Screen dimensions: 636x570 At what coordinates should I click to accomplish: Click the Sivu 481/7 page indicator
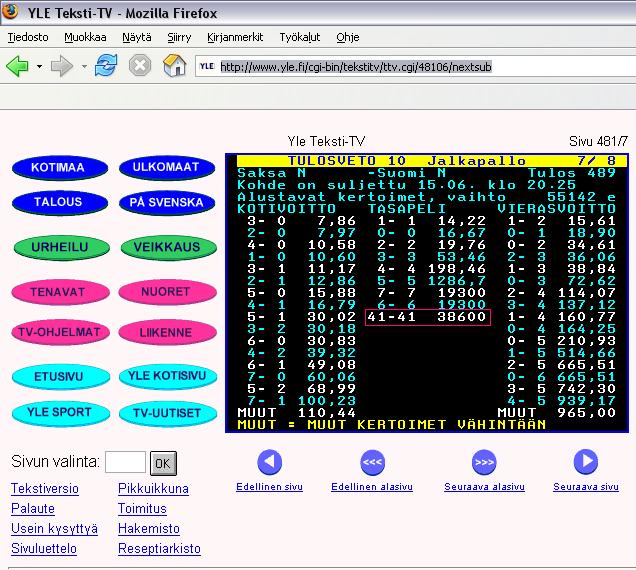click(x=598, y=142)
